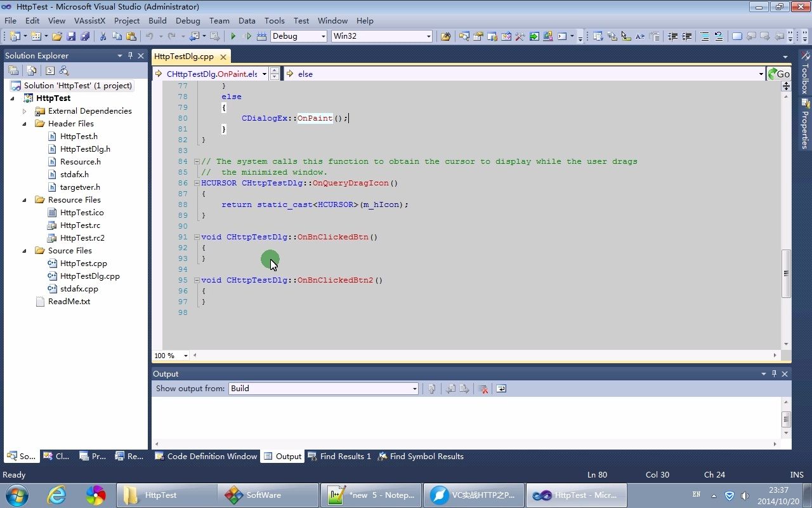Open the File menu
The height and width of the screenshot is (508, 812).
coord(10,20)
